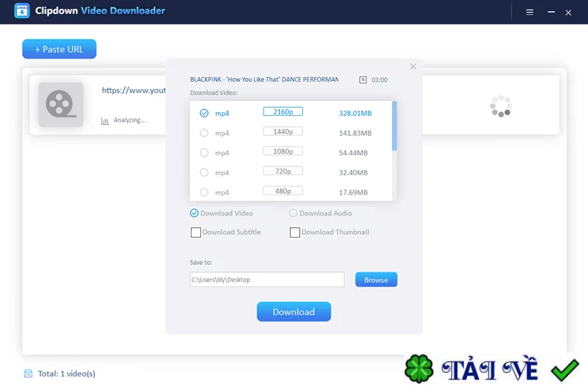Click the Analyzing... status text
The image size is (588, 392).
(x=130, y=120)
